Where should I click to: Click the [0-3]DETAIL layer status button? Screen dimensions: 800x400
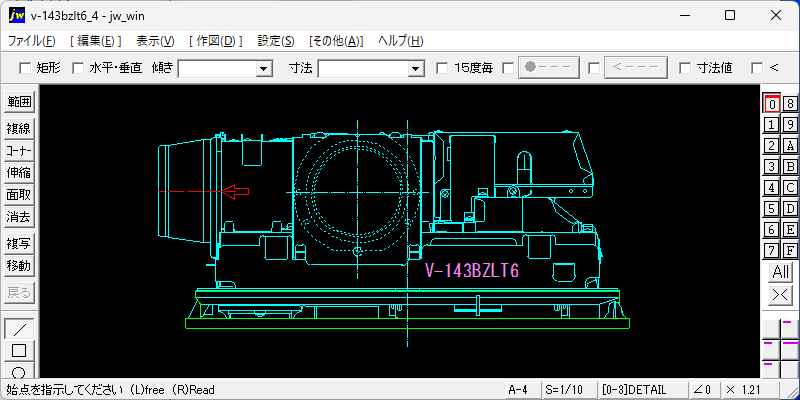pyautogui.click(x=642, y=390)
